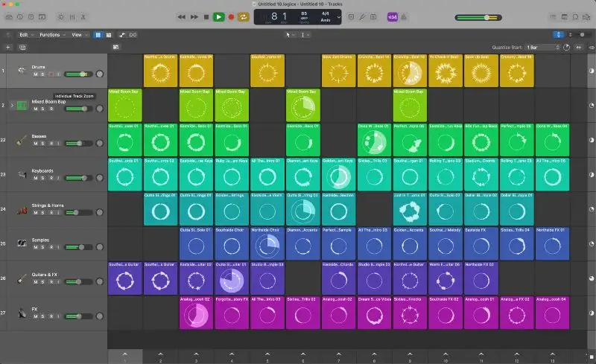Trigger the Analog...oosh 02 cell in FX row
Image resolution: width=596 pixels, height=364 pixels.
(196, 313)
